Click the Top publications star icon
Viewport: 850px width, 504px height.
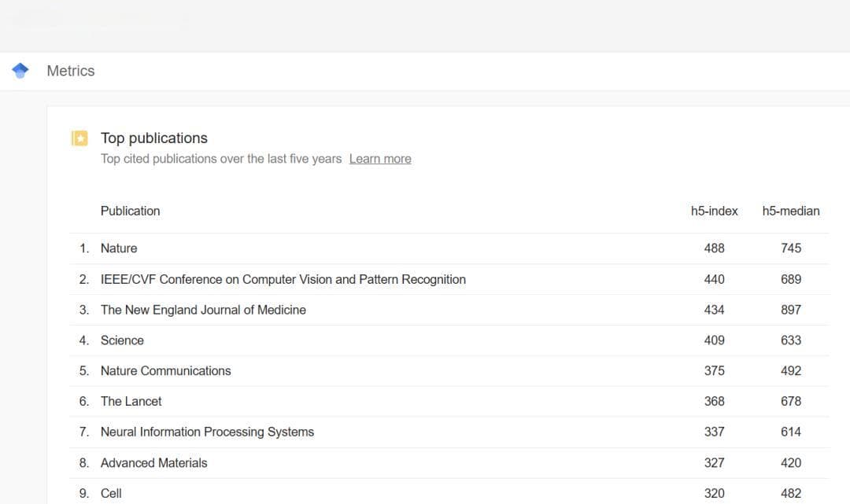pyautogui.click(x=79, y=138)
